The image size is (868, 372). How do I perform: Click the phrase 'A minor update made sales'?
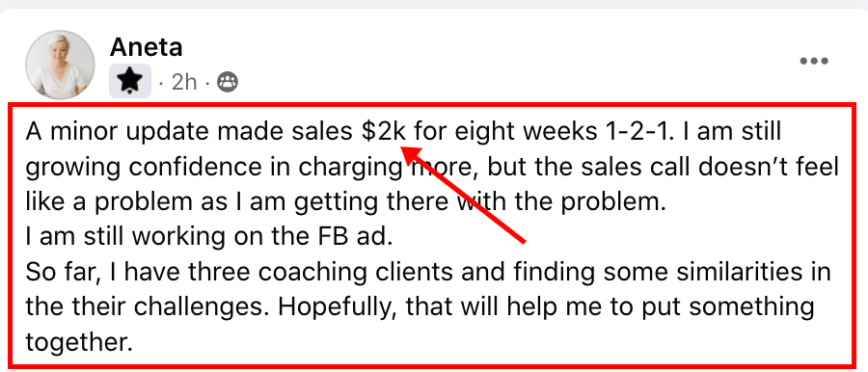[x=190, y=133]
